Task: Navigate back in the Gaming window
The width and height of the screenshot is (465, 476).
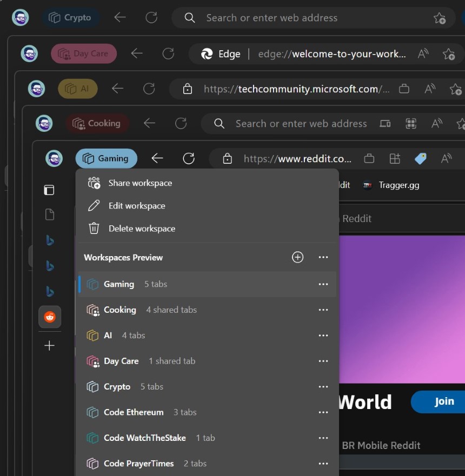Action: tap(157, 158)
